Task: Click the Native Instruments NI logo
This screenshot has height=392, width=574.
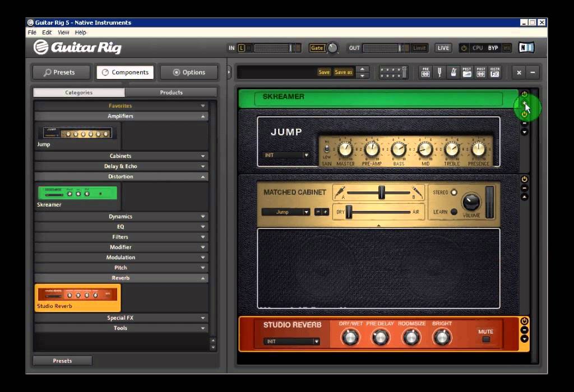Action: pyautogui.click(x=526, y=48)
